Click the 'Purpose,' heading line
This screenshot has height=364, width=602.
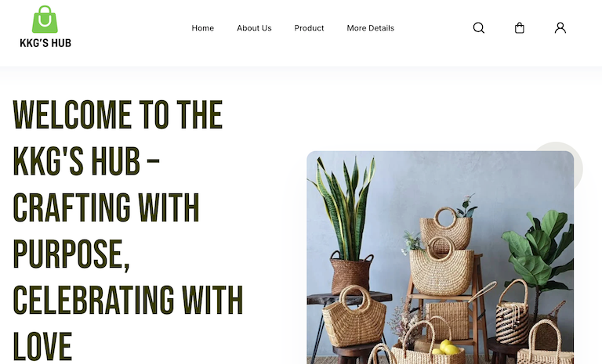71,254
